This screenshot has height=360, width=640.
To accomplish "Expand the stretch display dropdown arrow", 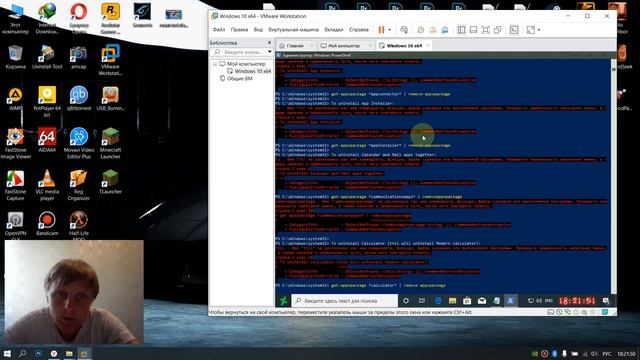I will pos(539,30).
